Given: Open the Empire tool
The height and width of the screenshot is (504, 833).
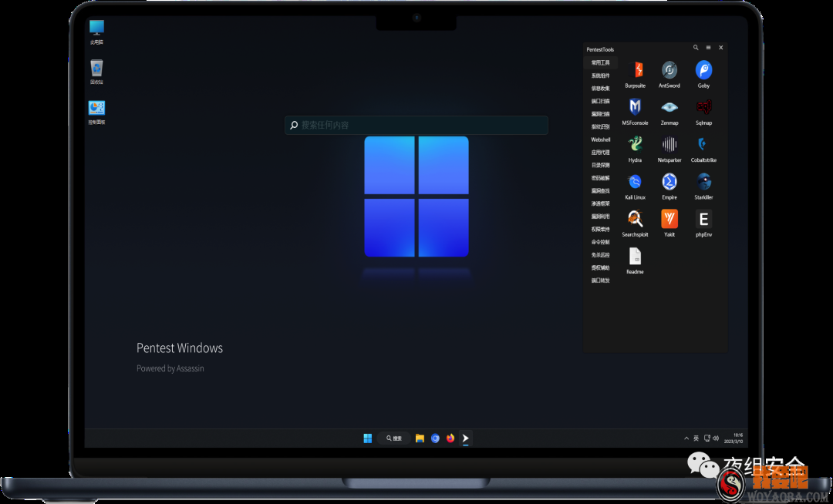Looking at the screenshot, I should coord(669,186).
